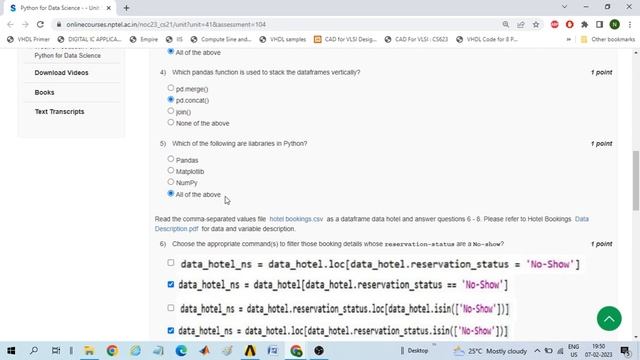Show more bookmarks with double chevron
The image size is (640, 360).
click(569, 40)
